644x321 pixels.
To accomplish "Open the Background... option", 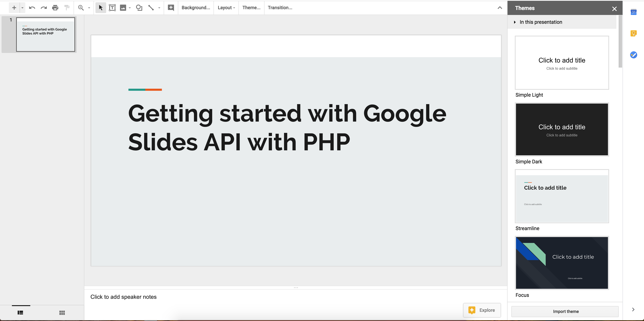I will click(196, 8).
